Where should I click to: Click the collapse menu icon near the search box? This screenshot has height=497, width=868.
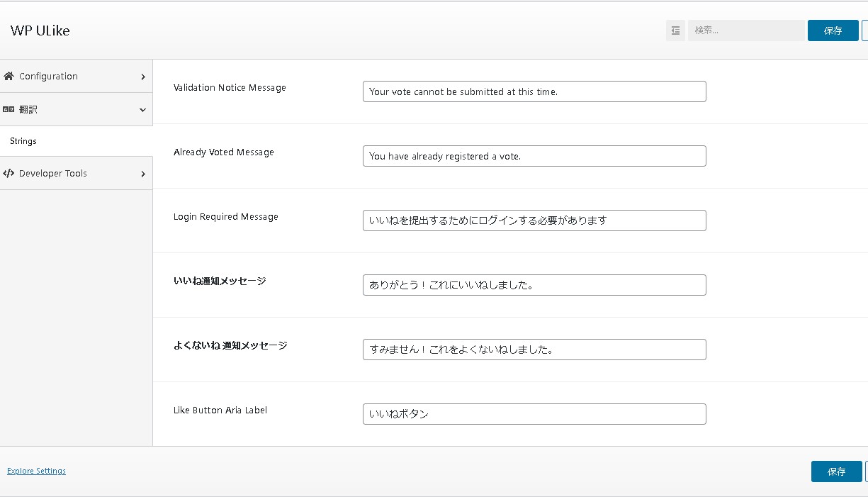tap(675, 30)
